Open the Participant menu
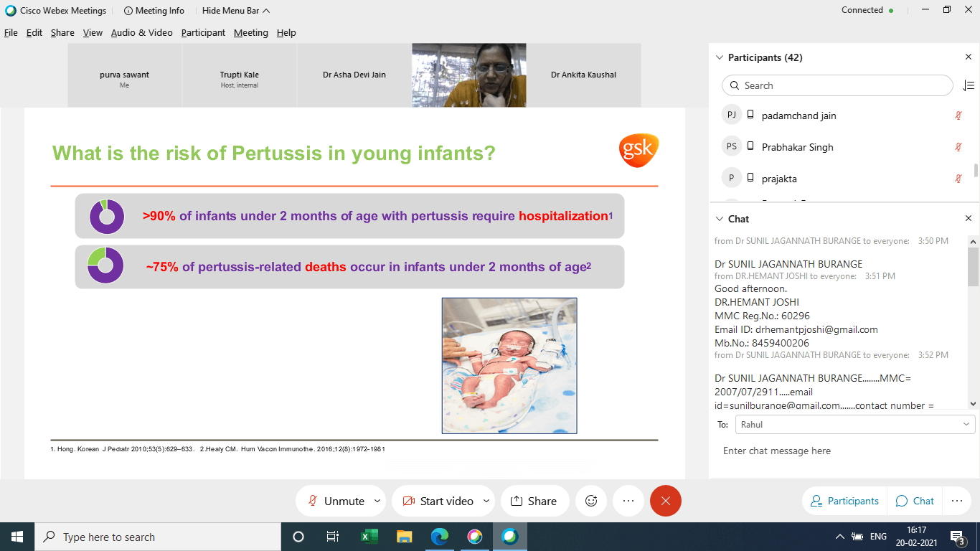Viewport: 980px width, 551px height. [203, 33]
